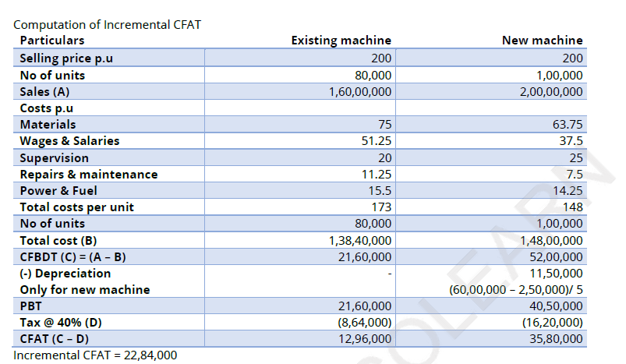Select the 'Existing machine' column header
626x364 pixels.
click(x=341, y=41)
